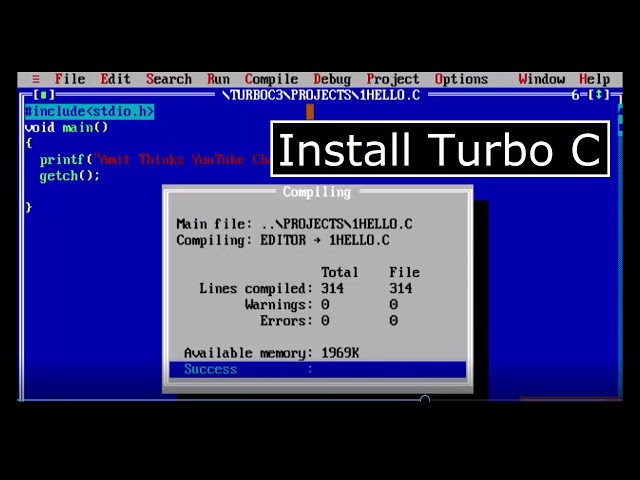Screen dimensions: 640x480
Task: Open the system menu (≡) icon
Action: point(36,79)
